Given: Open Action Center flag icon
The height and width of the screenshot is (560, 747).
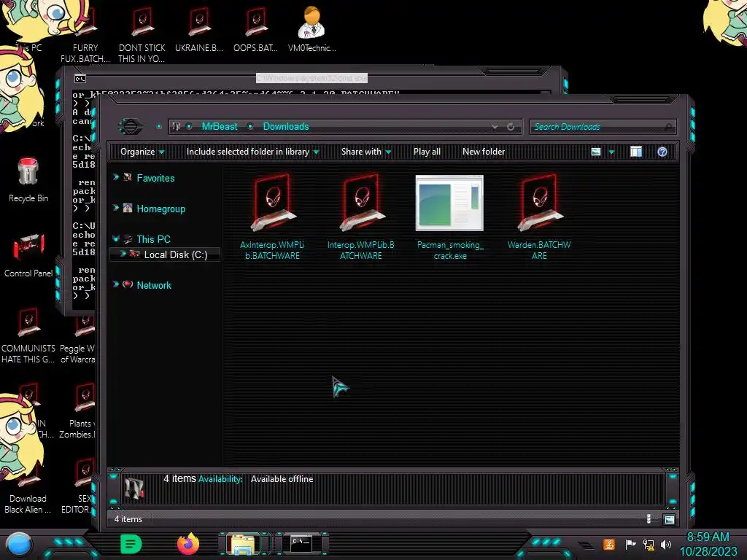Looking at the screenshot, I should [x=630, y=544].
